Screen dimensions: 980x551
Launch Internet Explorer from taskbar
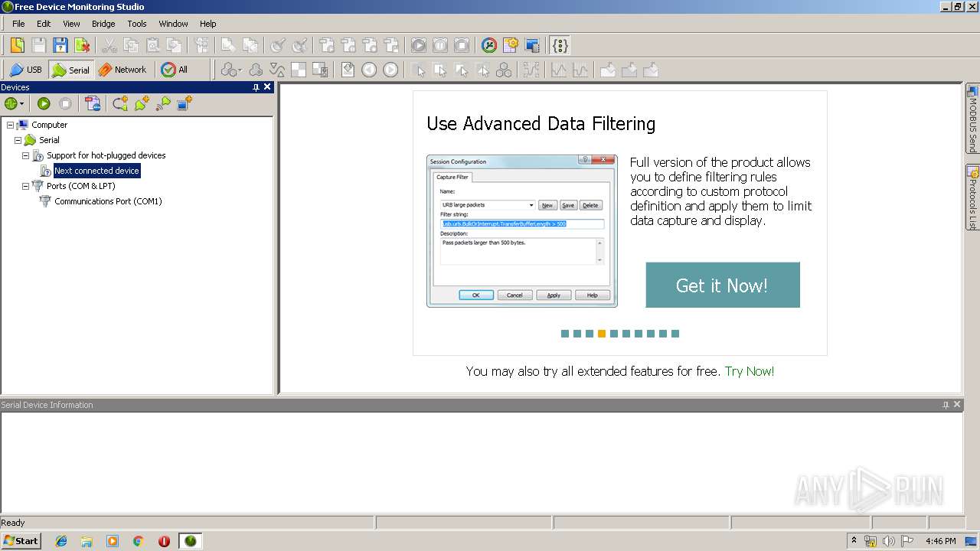click(61, 541)
